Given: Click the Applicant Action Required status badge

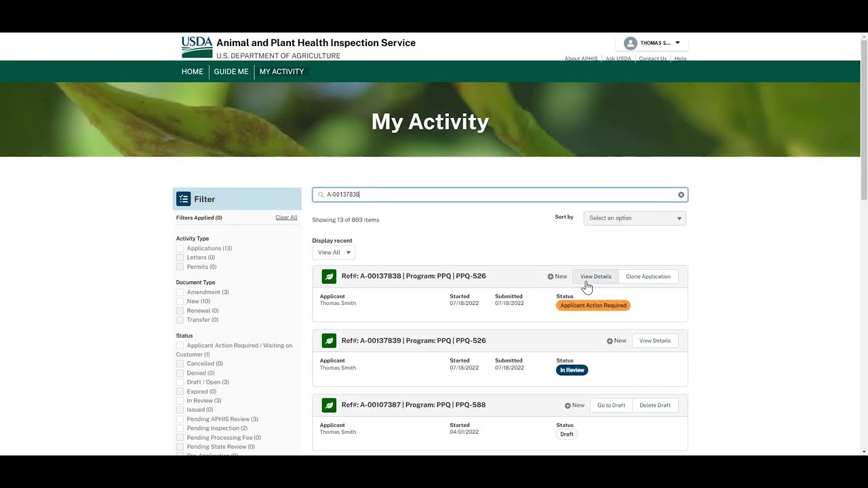Looking at the screenshot, I should click(x=593, y=306).
